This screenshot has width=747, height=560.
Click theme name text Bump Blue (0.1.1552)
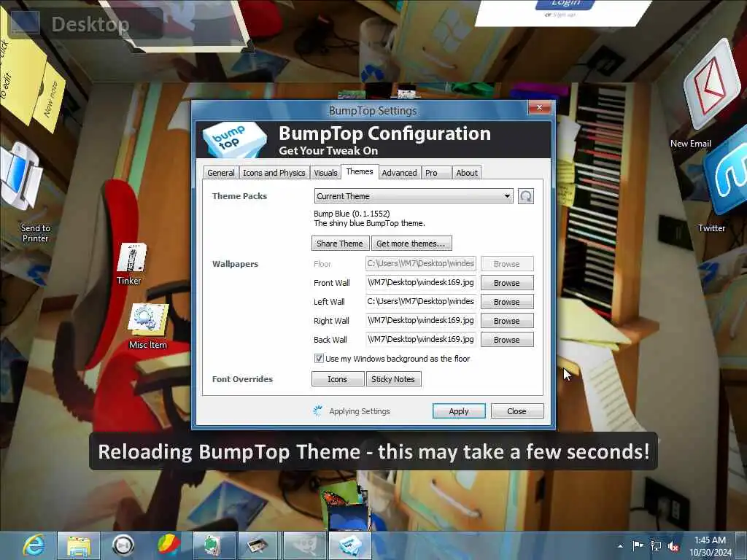click(352, 214)
